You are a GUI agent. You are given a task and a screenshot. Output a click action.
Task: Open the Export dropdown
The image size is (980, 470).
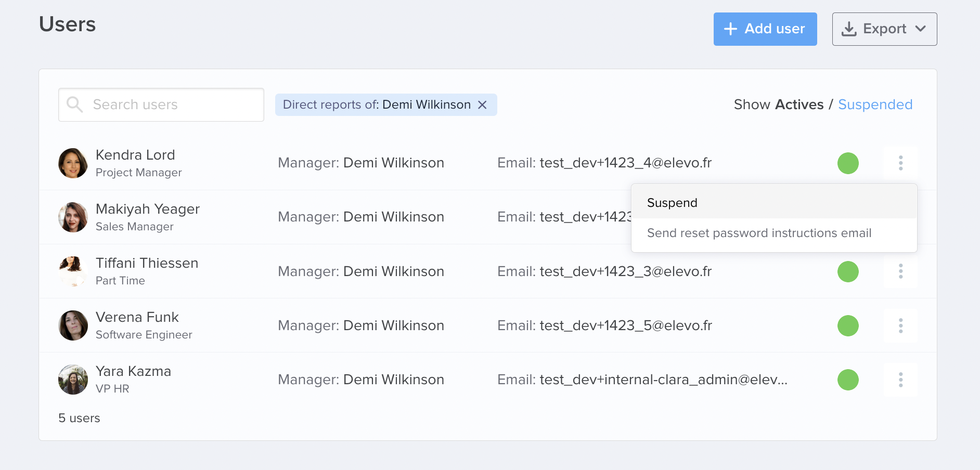(x=884, y=29)
